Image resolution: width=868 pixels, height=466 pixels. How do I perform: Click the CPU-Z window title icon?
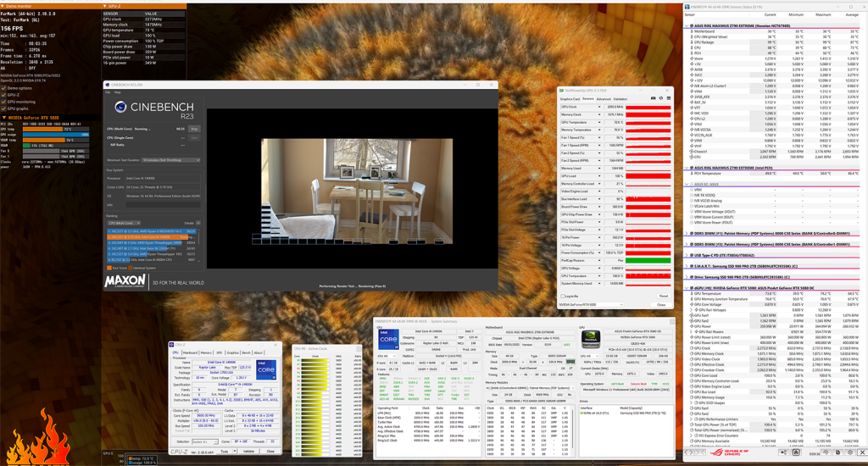click(172, 345)
